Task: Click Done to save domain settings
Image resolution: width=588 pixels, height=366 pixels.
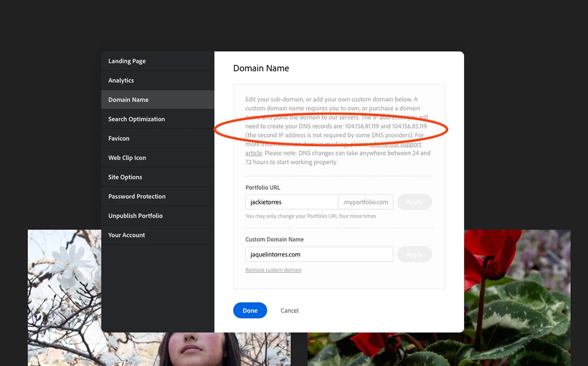Action: 250,310
